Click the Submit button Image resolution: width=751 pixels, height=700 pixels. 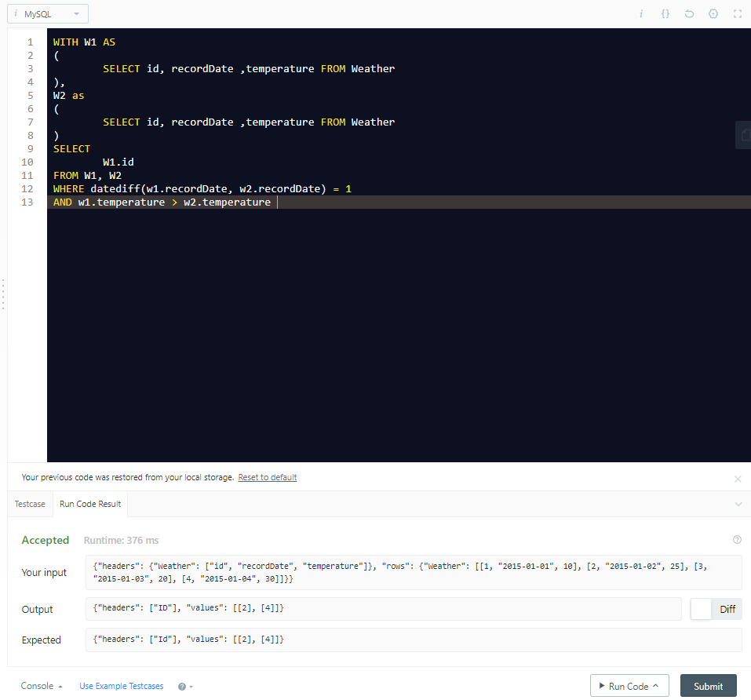(708, 686)
